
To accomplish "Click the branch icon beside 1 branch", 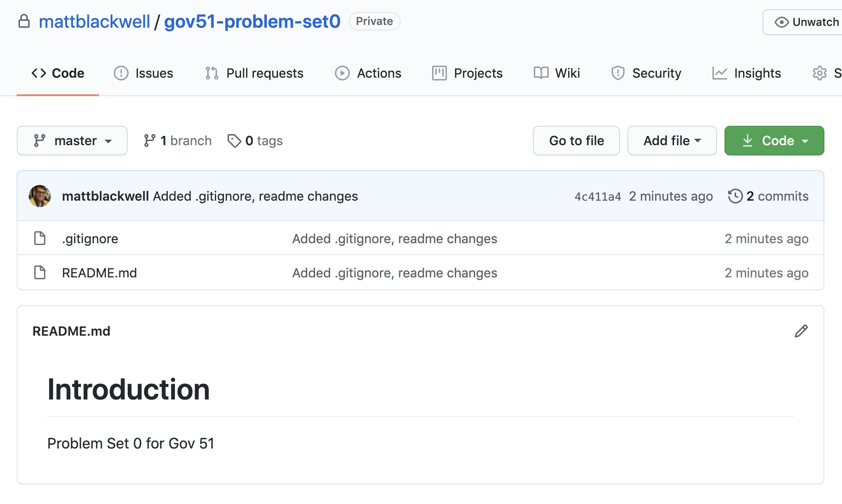I will coord(149,141).
